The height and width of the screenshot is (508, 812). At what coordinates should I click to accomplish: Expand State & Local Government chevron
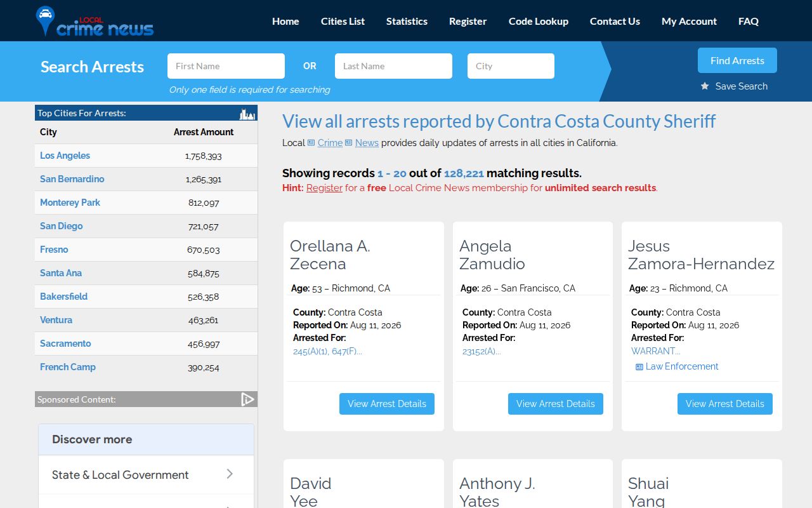point(230,474)
